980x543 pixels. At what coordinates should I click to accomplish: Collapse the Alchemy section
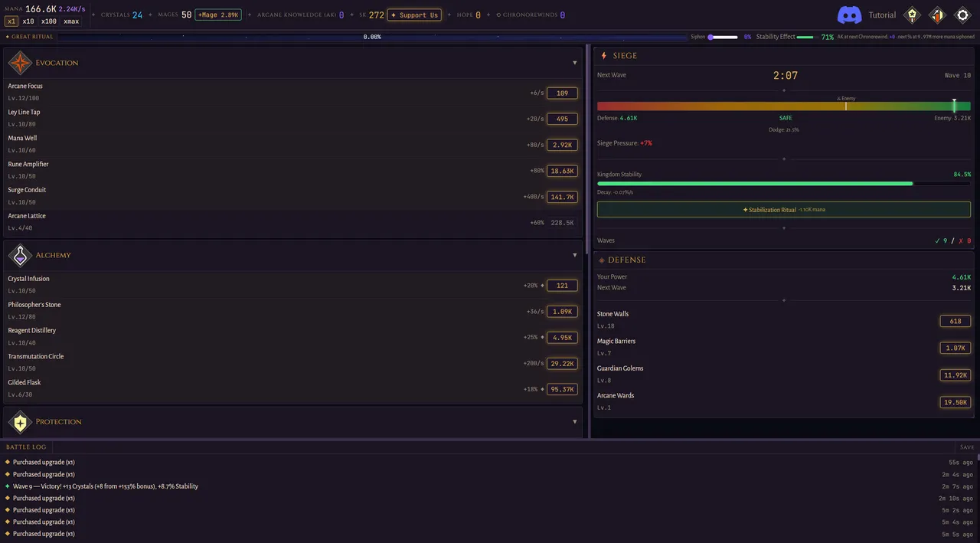pyautogui.click(x=574, y=255)
